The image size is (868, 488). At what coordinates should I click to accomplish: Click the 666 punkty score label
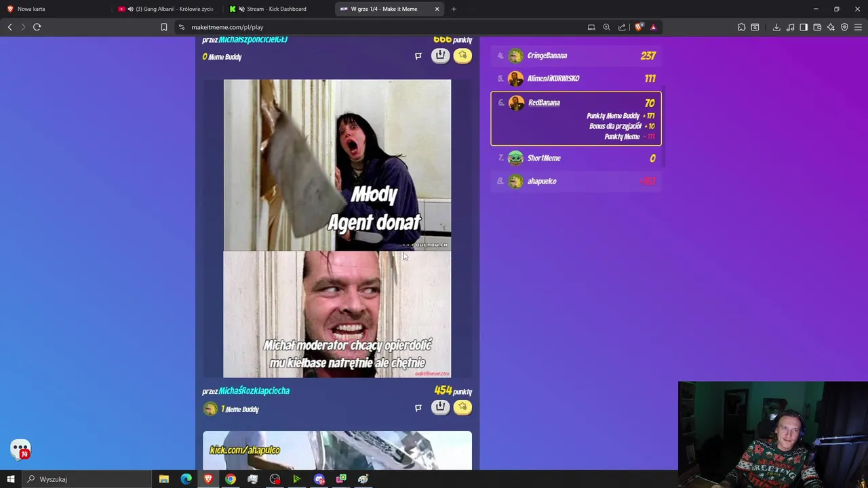point(452,40)
